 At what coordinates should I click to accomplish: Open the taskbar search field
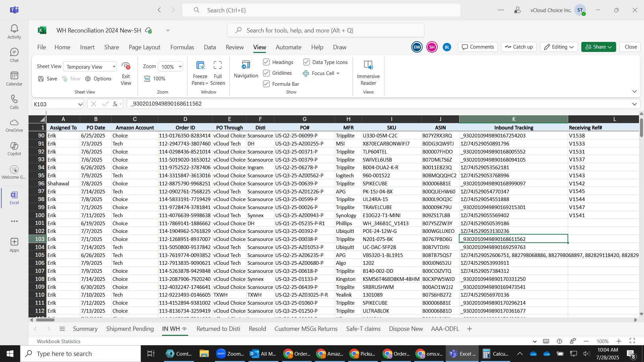80,354
